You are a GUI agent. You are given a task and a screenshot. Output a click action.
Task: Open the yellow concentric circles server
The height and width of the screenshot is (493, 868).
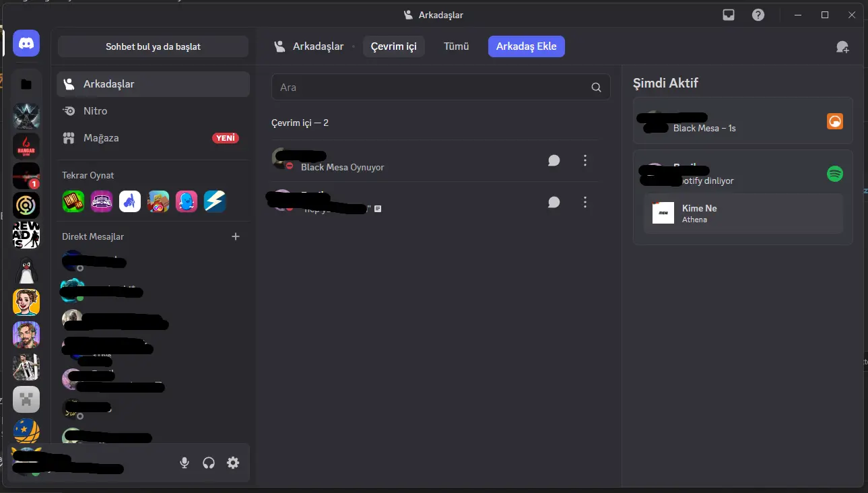coord(26,206)
